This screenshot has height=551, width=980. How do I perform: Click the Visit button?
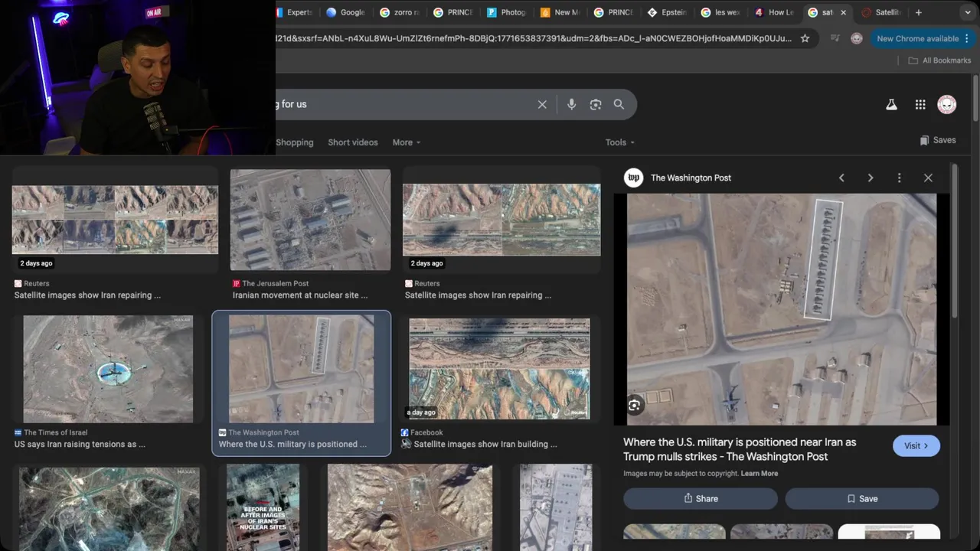coord(916,446)
